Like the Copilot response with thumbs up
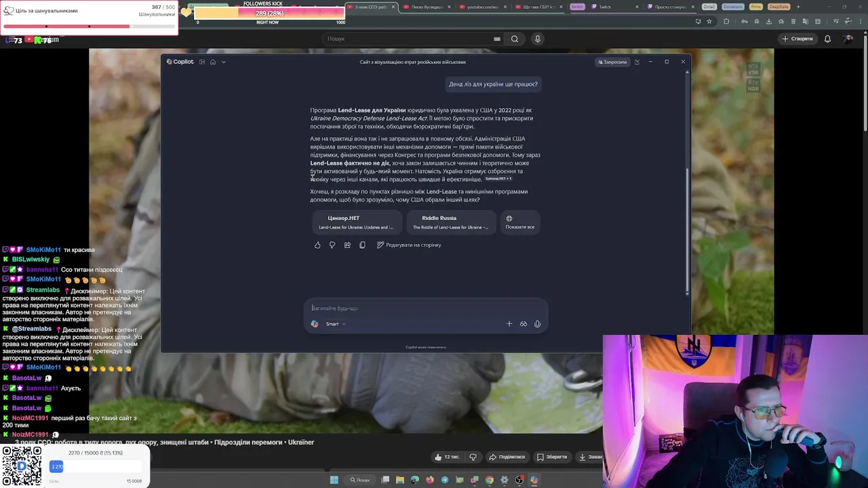 pyautogui.click(x=317, y=245)
